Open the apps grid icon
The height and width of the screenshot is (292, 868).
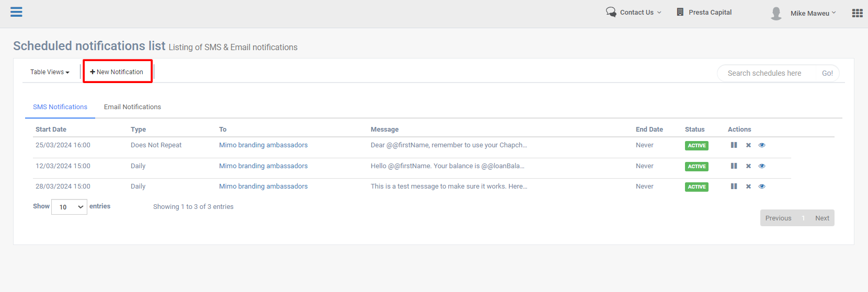click(x=857, y=13)
